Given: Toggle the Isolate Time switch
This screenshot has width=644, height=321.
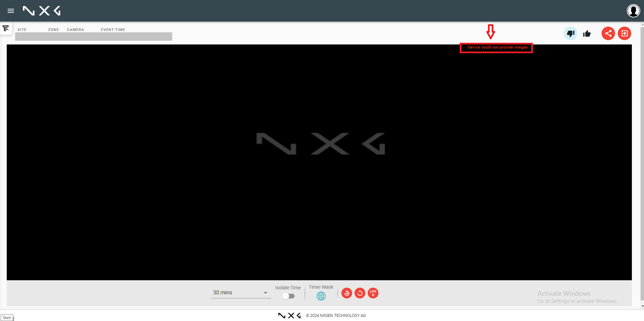Looking at the screenshot, I should [288, 296].
